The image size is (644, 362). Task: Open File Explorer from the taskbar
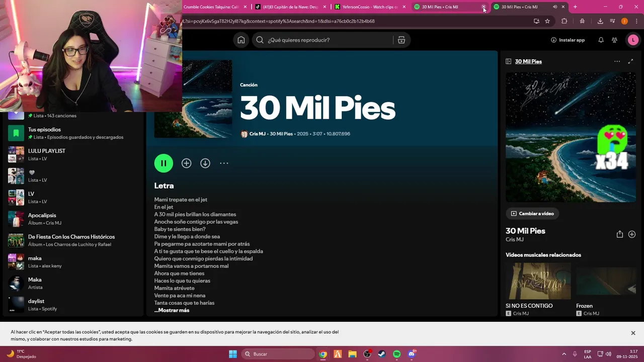click(352, 354)
